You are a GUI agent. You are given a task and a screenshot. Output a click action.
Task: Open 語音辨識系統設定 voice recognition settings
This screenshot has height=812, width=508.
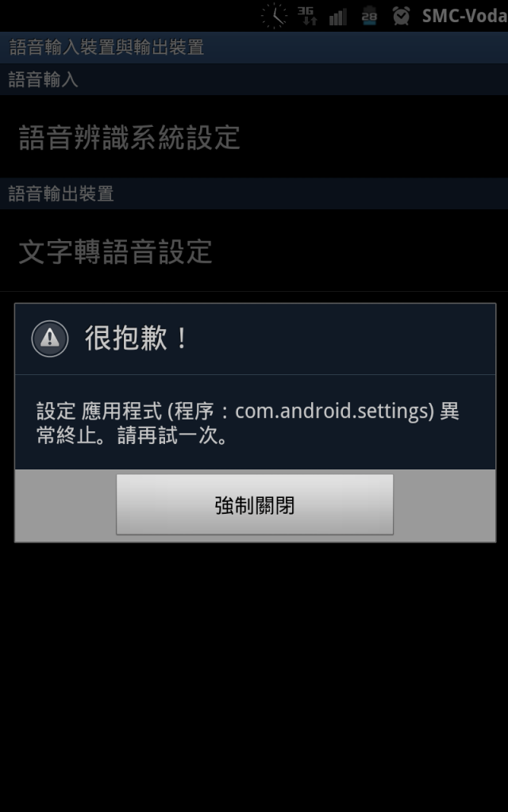pos(254,136)
